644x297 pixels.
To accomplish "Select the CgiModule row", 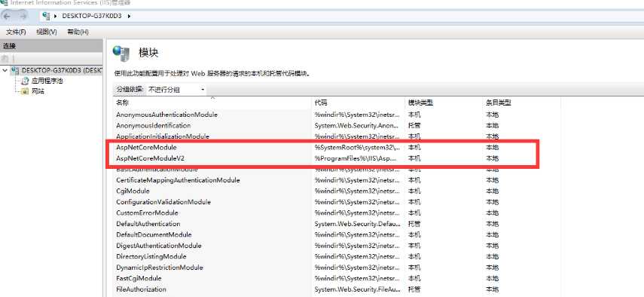I will coord(337,191).
